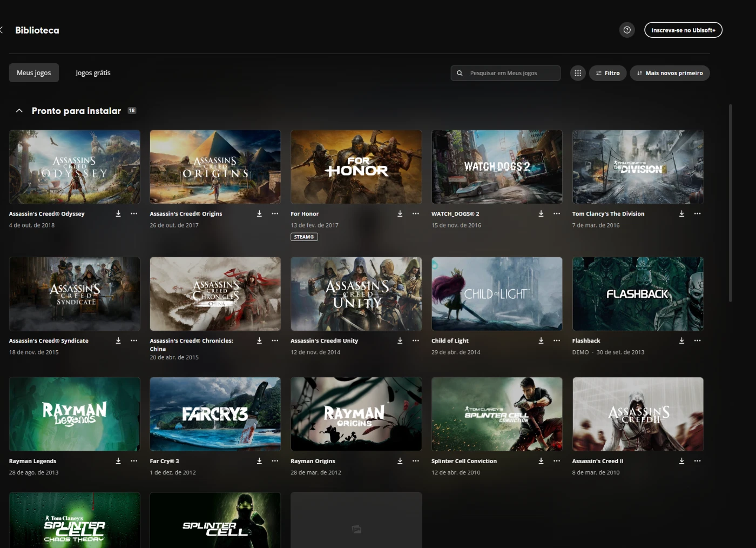Open sort dropdown 'Mais novos primeiro'
The width and height of the screenshot is (756, 548).
coord(670,73)
